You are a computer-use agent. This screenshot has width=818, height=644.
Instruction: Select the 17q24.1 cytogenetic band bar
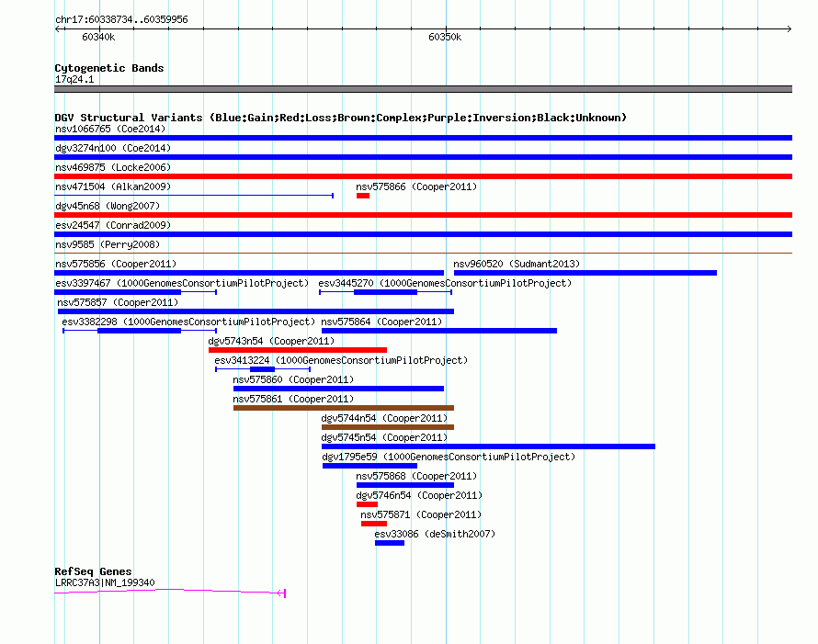click(423, 89)
